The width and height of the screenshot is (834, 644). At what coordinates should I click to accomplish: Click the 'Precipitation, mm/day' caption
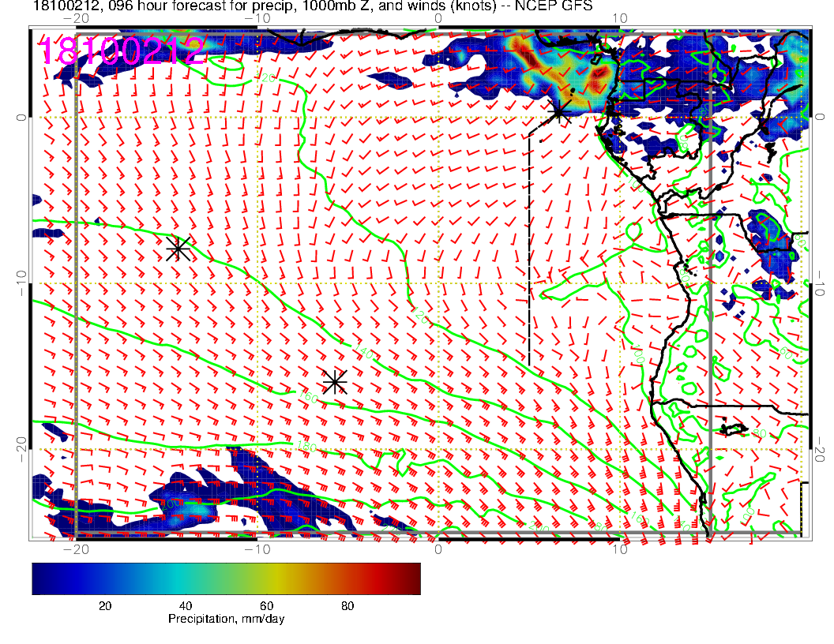[226, 619]
